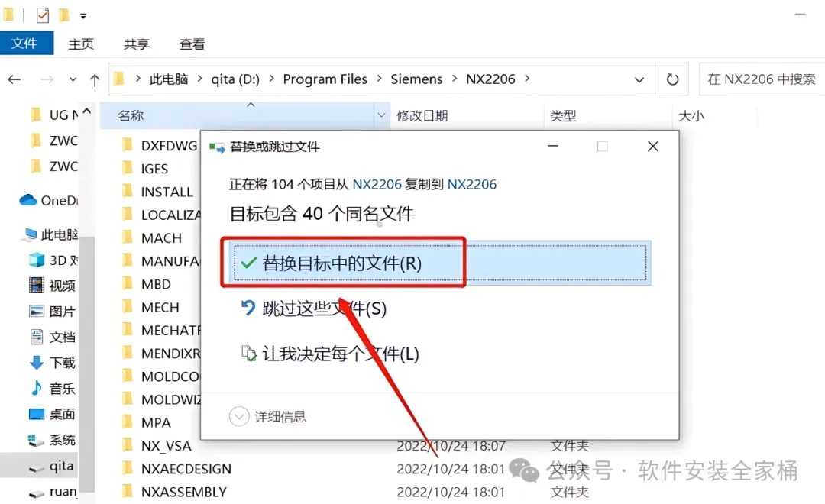The image size is (825, 504).
Task: Open OneDrive in the navigation pane
Action: 48,200
